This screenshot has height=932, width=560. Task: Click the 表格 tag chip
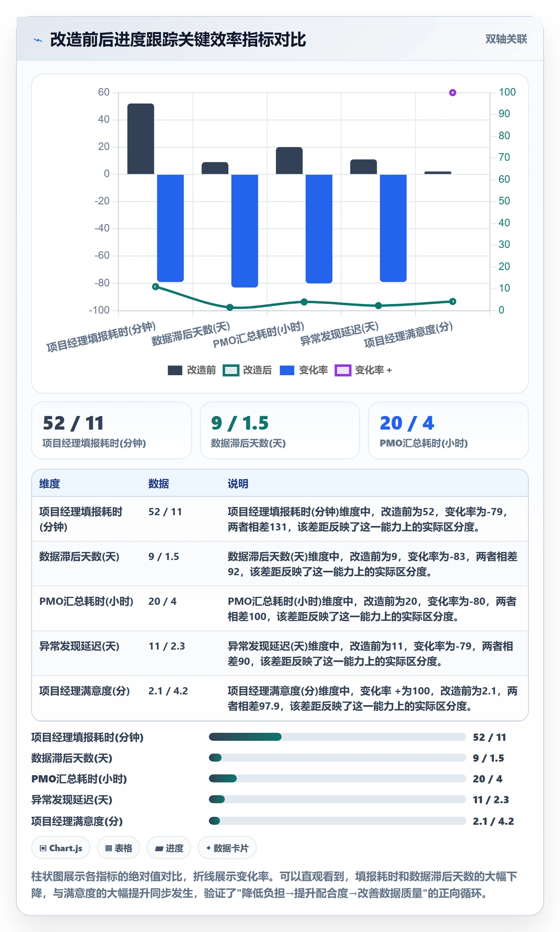(x=118, y=848)
